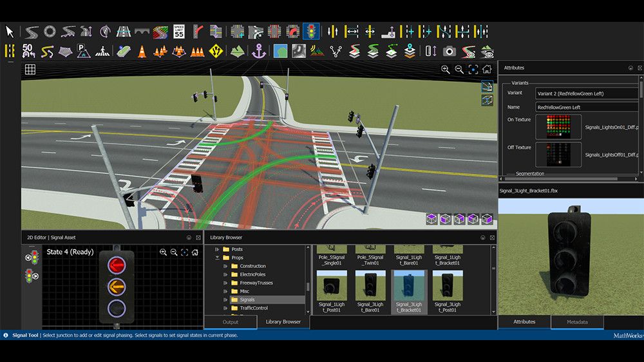Toggle the grid display in 3D viewport
Image resolution: width=644 pixels, height=362 pixels.
[x=30, y=70]
